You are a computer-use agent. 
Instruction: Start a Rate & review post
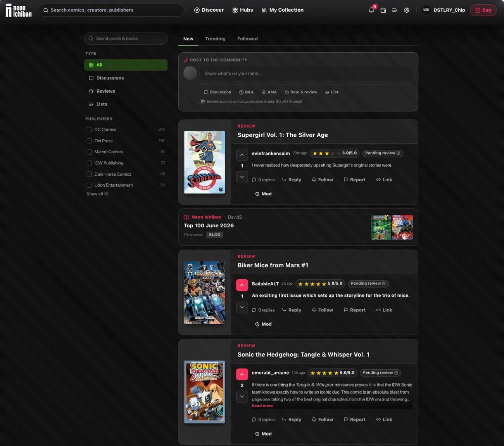[x=301, y=92]
